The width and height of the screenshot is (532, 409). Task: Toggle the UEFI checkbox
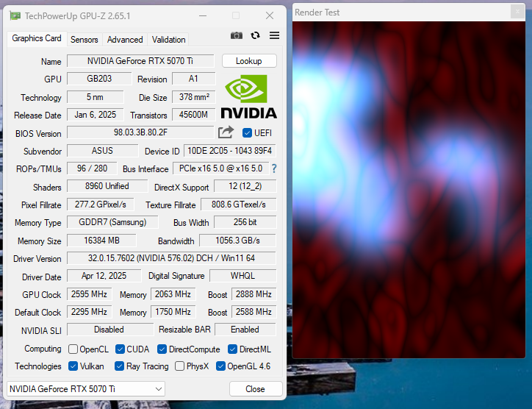pyautogui.click(x=247, y=133)
